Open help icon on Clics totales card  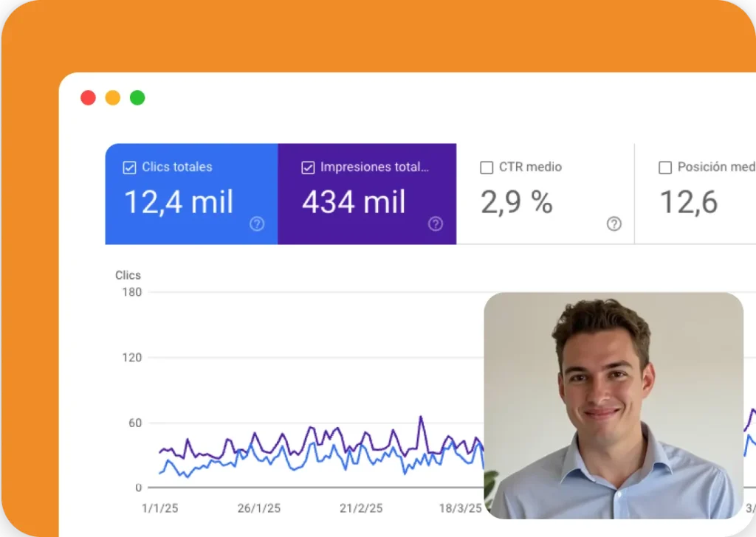tap(257, 224)
